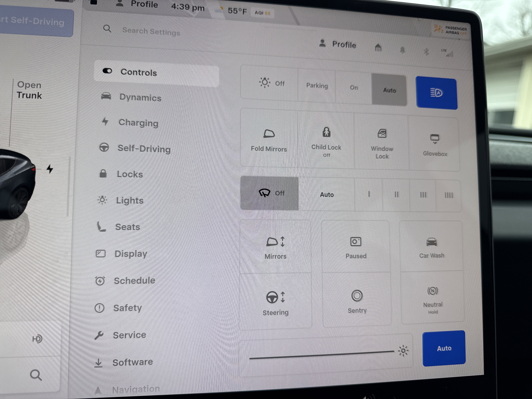532x399 pixels.
Task: Open the Glovebox
Action: pos(434,144)
